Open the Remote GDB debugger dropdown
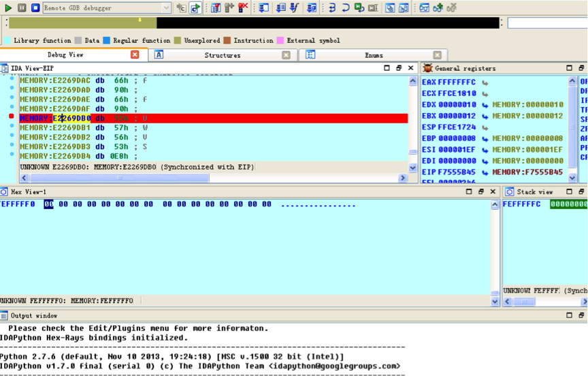Viewport: 588px width, 376px height. 167,8
